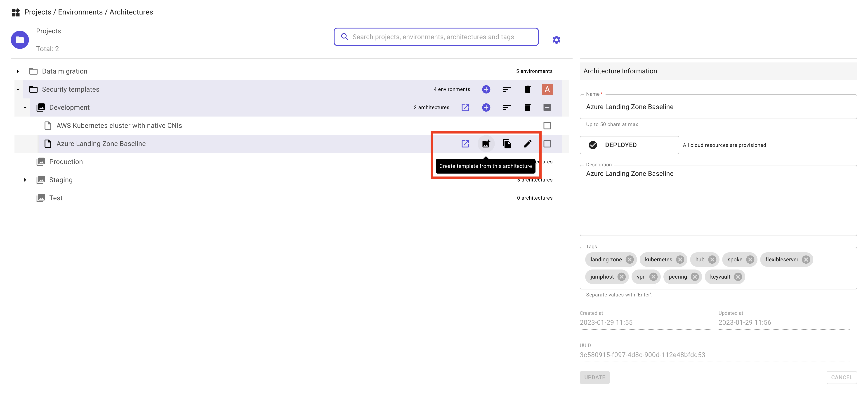The height and width of the screenshot is (396, 868).
Task: Expand the Data migration project
Action: pos(18,71)
